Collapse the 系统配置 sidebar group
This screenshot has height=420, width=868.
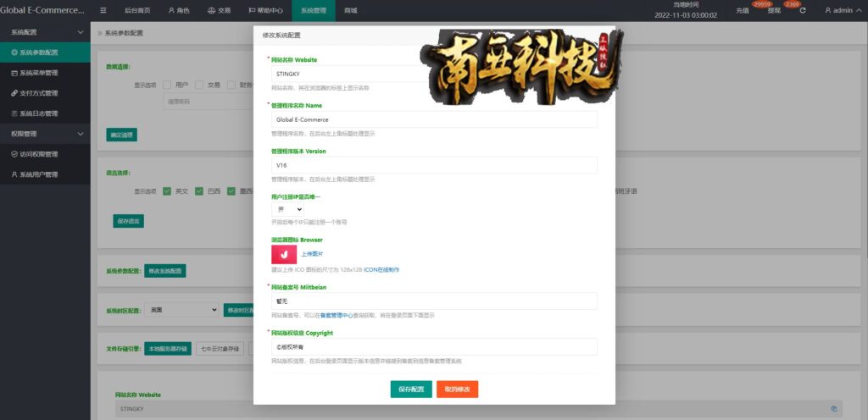(x=45, y=32)
